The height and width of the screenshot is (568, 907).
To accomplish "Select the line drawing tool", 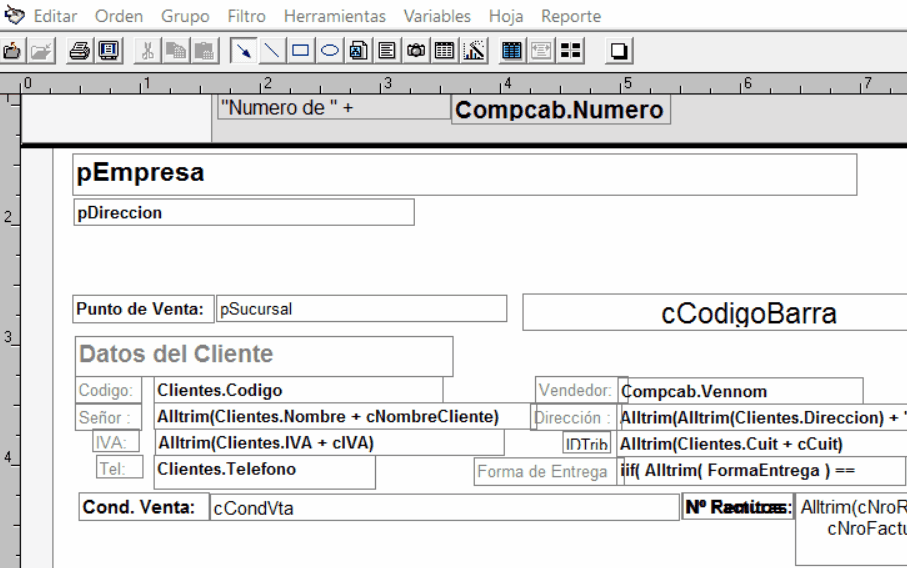I will click(272, 51).
